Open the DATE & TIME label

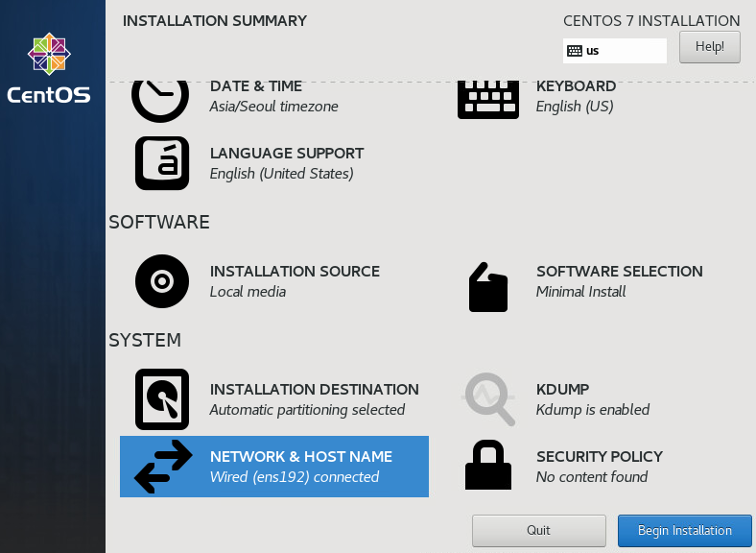tap(256, 86)
